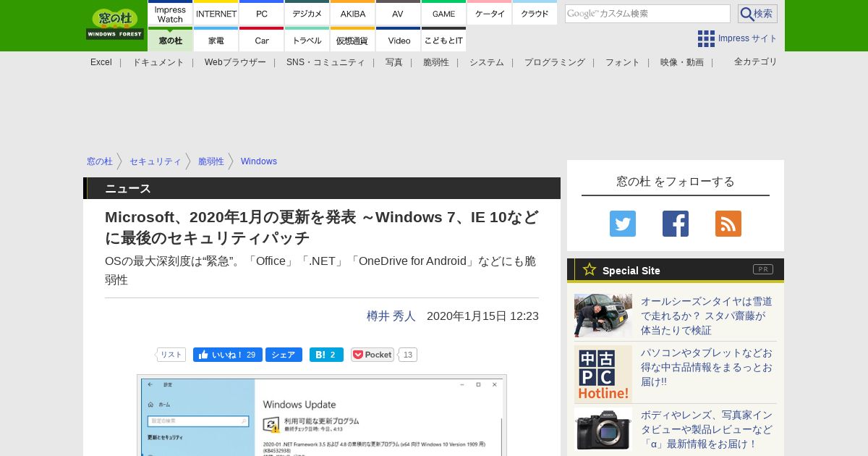Click the Windows breadcrumb link
The width and height of the screenshot is (868, 456).
pos(259,161)
